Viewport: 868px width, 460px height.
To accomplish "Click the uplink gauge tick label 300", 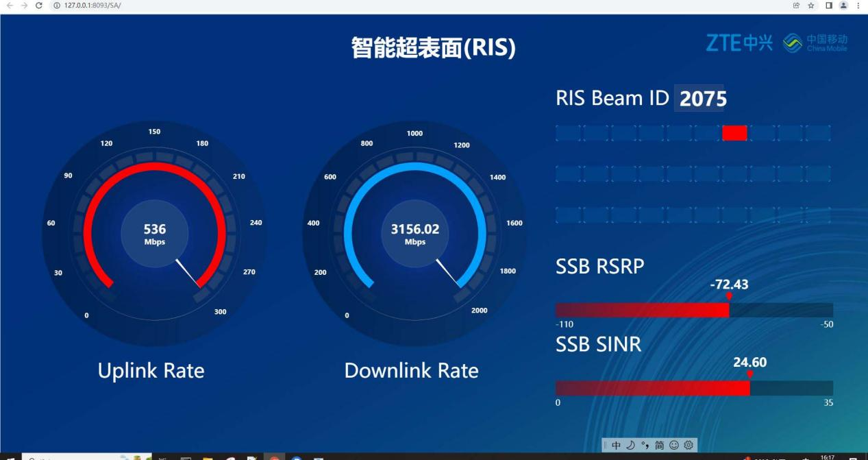I will point(220,312).
